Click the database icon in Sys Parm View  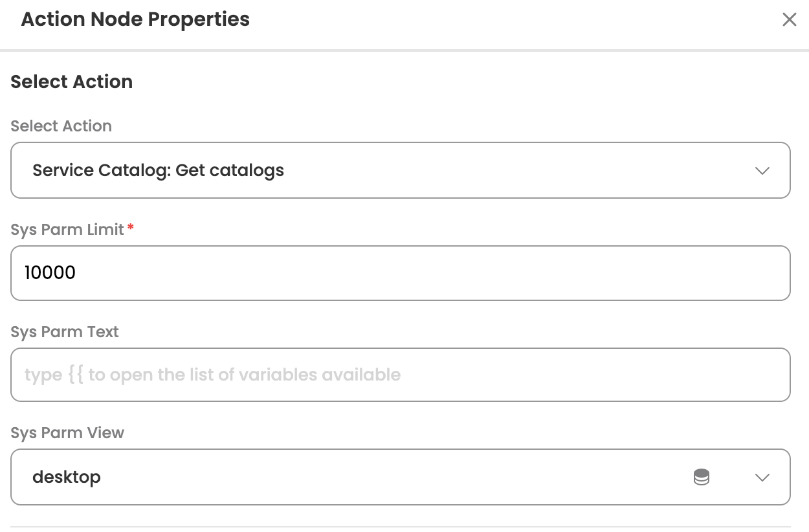[x=702, y=478]
